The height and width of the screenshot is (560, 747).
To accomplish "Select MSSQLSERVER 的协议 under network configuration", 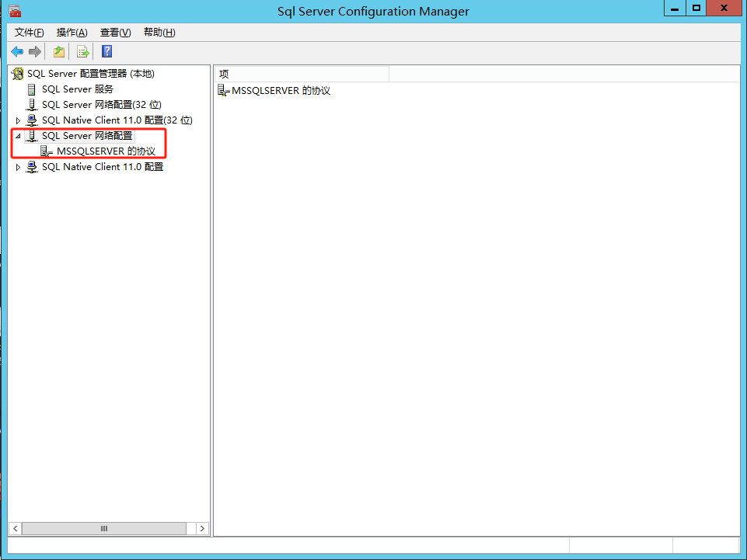I will tap(106, 151).
